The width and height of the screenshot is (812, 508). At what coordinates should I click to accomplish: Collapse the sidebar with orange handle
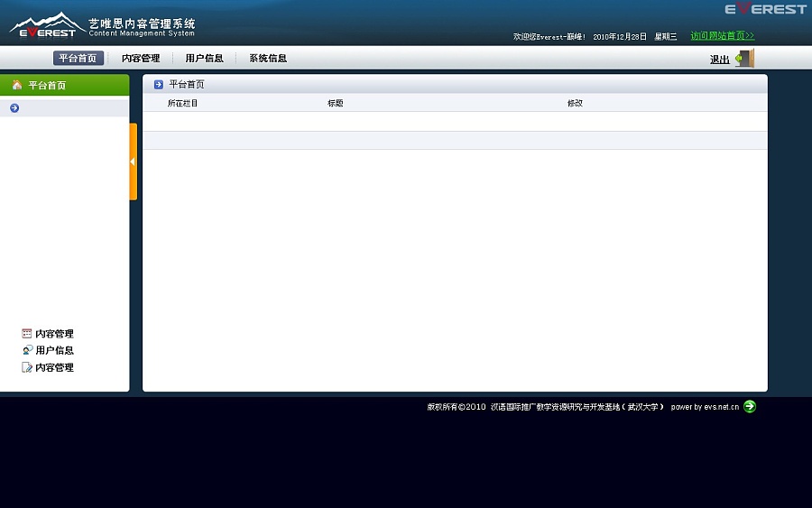coord(134,162)
